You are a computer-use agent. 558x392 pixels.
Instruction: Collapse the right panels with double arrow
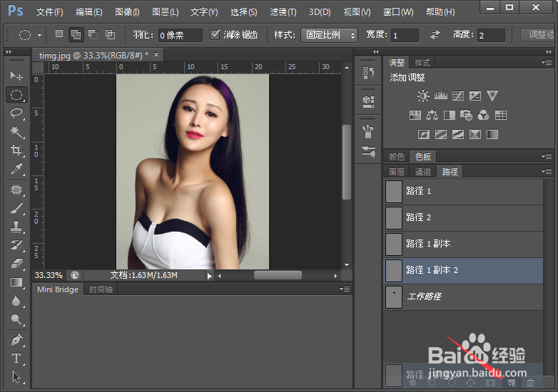point(549,51)
